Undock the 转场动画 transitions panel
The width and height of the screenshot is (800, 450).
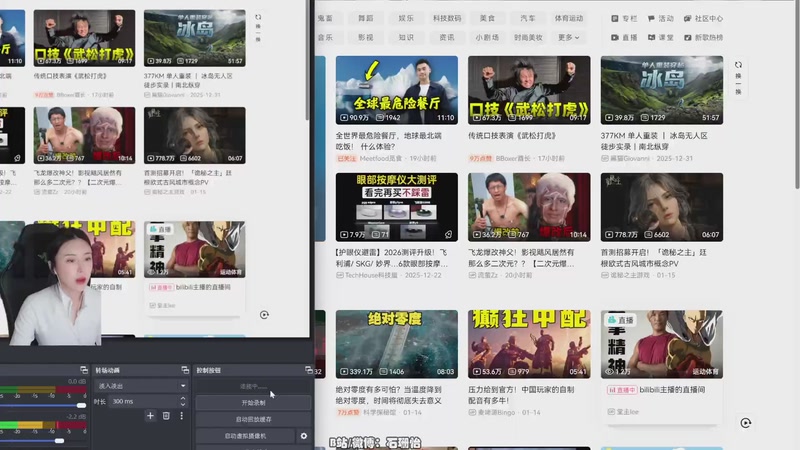coord(185,370)
